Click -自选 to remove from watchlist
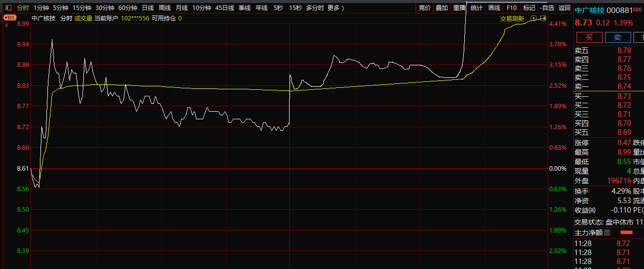This screenshot has height=269, width=644. point(547,8)
